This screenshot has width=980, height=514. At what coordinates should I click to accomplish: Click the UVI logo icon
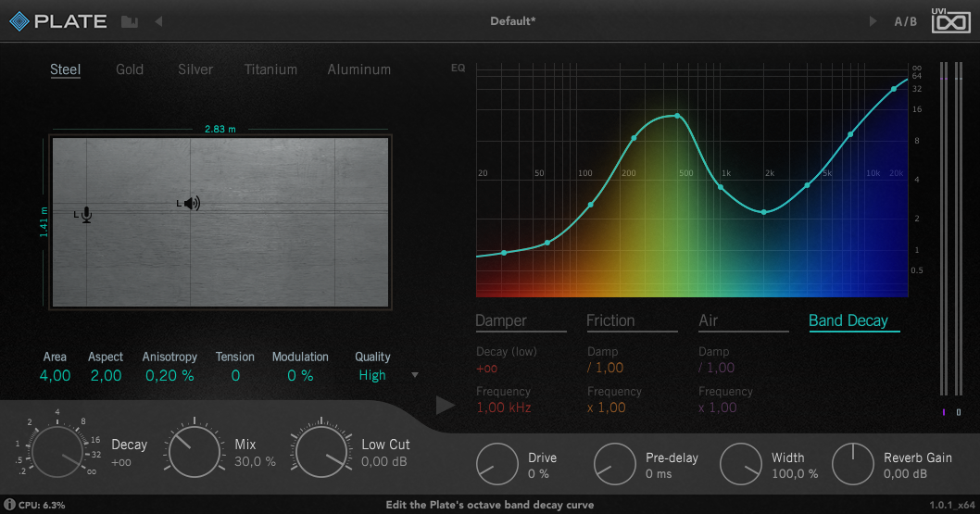click(950, 20)
